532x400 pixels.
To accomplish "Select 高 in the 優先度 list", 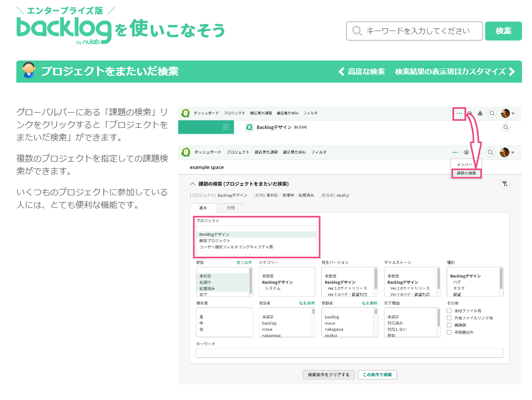I will 201,317.
